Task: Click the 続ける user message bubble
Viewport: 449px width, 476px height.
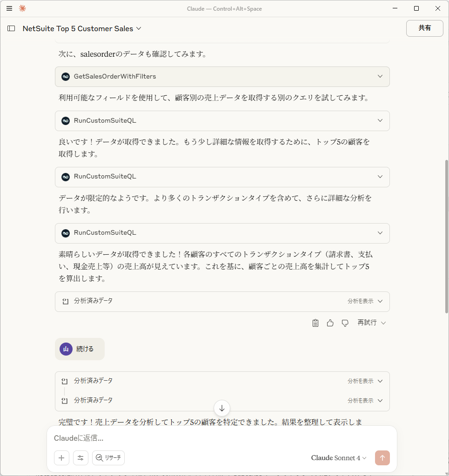Action: click(80, 349)
